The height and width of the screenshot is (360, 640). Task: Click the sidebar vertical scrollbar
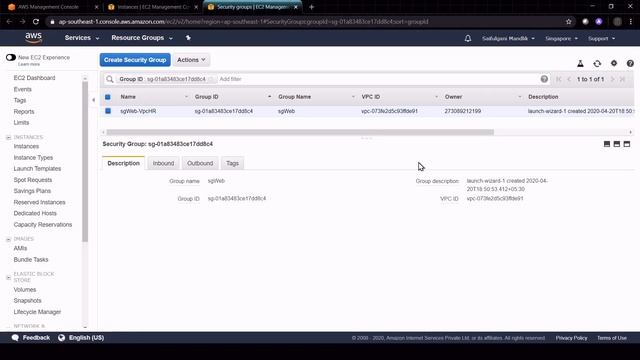[85, 161]
